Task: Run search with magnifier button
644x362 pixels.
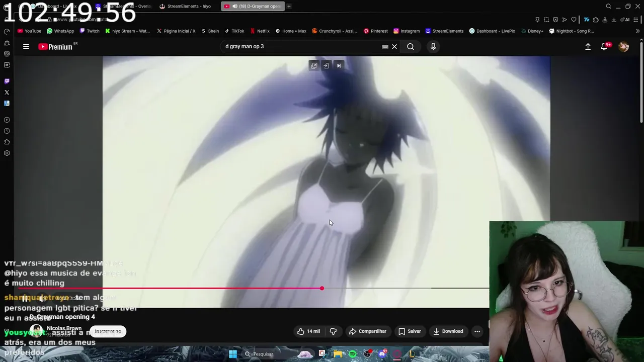Action: point(411,47)
